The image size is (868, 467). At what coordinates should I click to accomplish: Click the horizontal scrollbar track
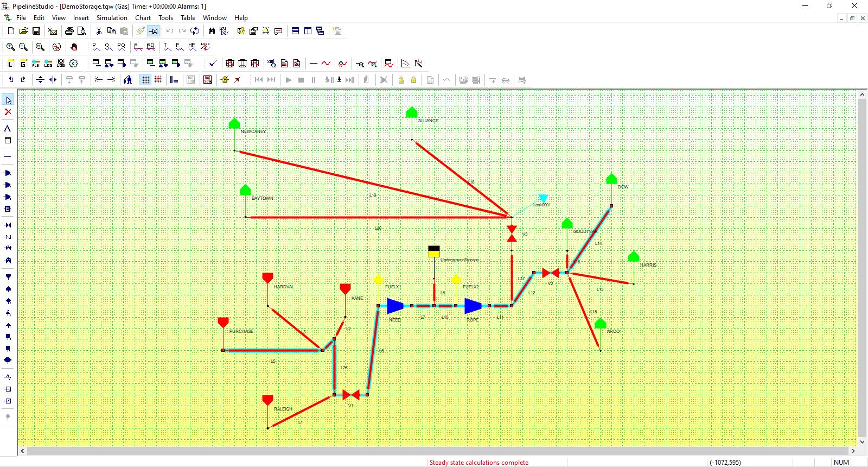tap(437, 451)
